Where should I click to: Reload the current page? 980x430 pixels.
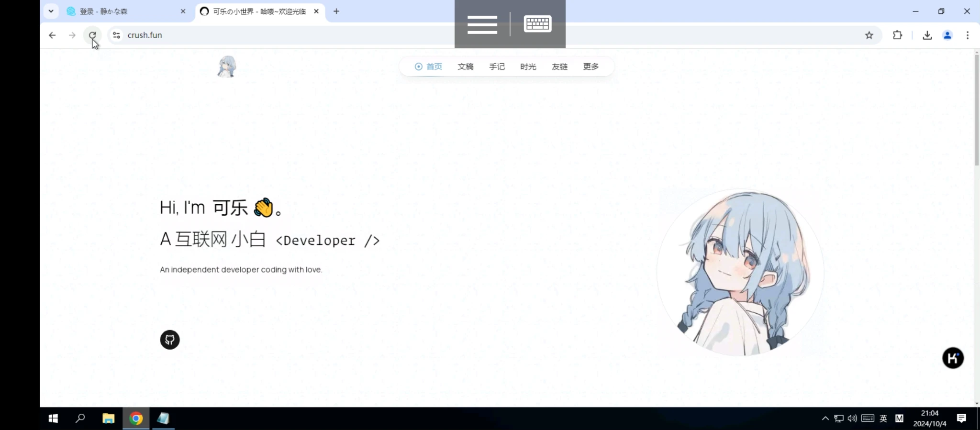click(x=92, y=35)
